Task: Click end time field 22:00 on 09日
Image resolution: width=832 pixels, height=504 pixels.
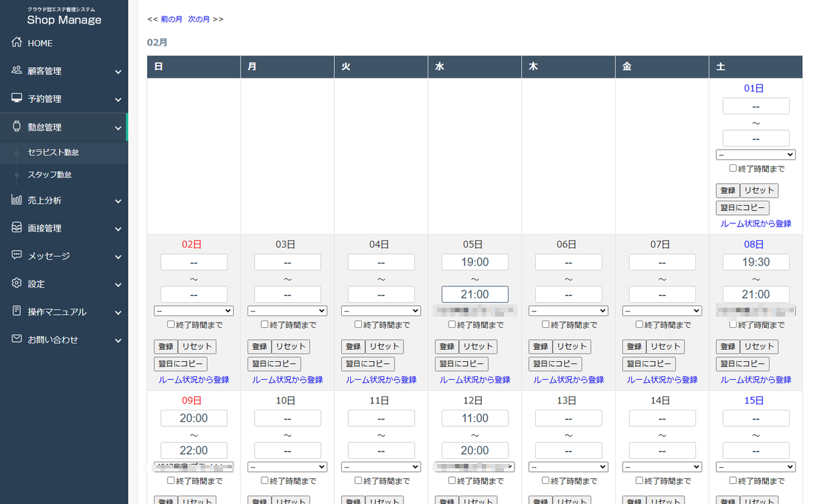Action: coord(194,451)
